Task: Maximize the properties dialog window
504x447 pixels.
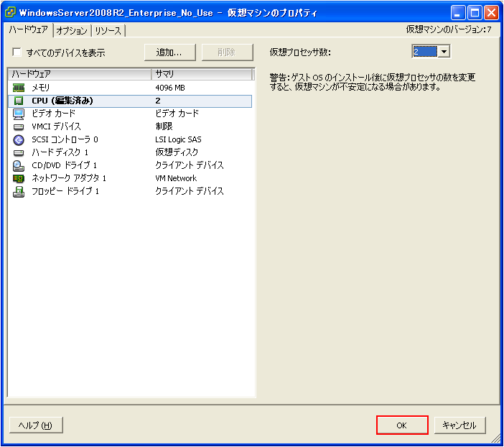Action: coord(475,12)
